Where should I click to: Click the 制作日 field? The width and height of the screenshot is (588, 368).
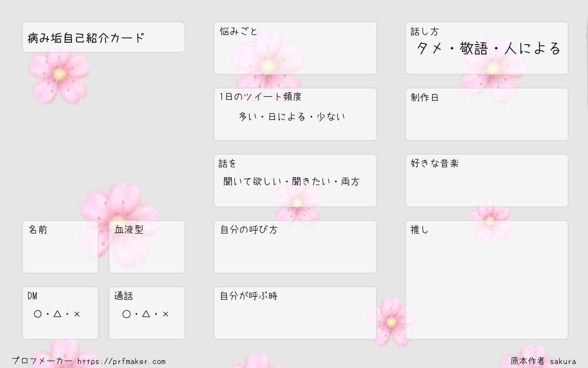[x=487, y=114]
